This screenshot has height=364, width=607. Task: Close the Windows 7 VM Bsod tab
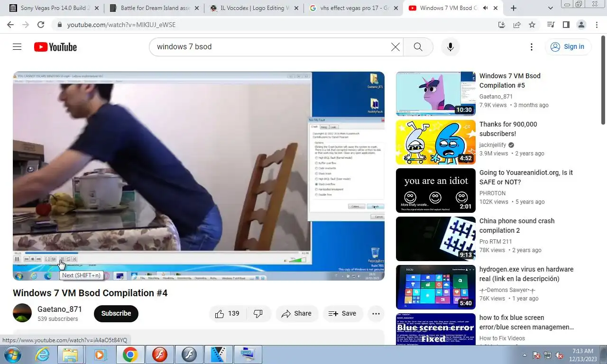(x=496, y=8)
